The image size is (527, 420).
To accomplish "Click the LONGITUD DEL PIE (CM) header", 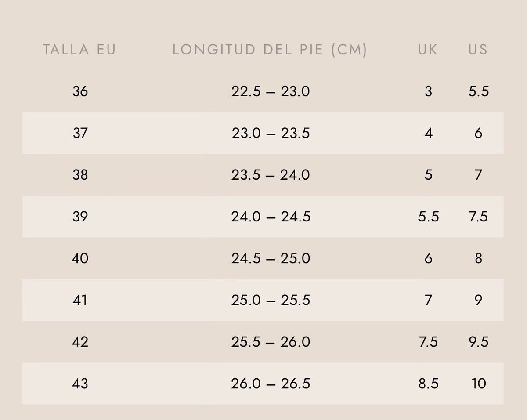I will (x=270, y=50).
